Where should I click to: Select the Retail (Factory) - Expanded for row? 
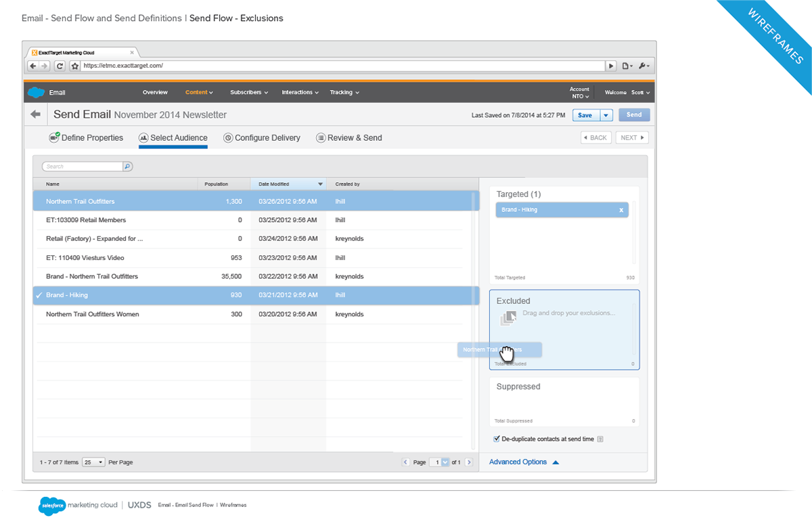click(x=255, y=239)
